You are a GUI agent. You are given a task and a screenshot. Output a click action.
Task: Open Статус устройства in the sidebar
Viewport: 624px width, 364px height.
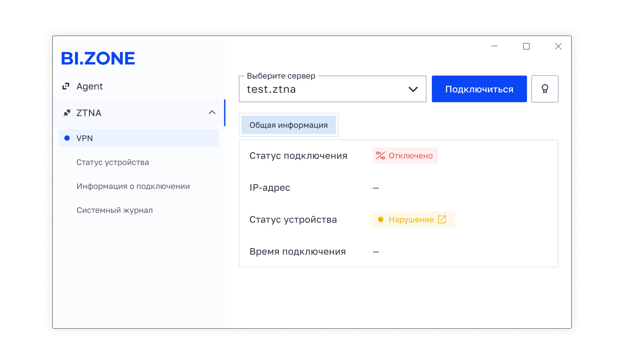pos(113,162)
